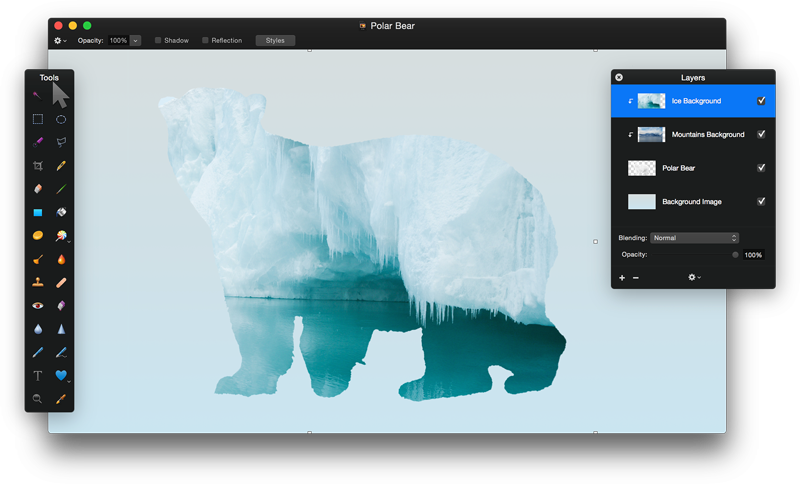This screenshot has height=484, width=800.
Task: Select the Magic Wand tool
Action: [37, 95]
